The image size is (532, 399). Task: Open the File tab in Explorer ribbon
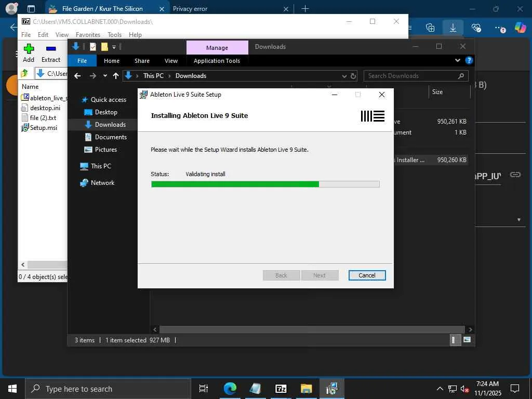point(82,61)
